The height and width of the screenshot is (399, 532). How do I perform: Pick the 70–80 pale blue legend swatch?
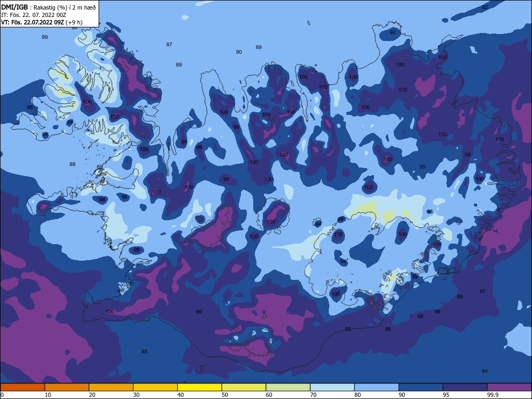coord(332,387)
